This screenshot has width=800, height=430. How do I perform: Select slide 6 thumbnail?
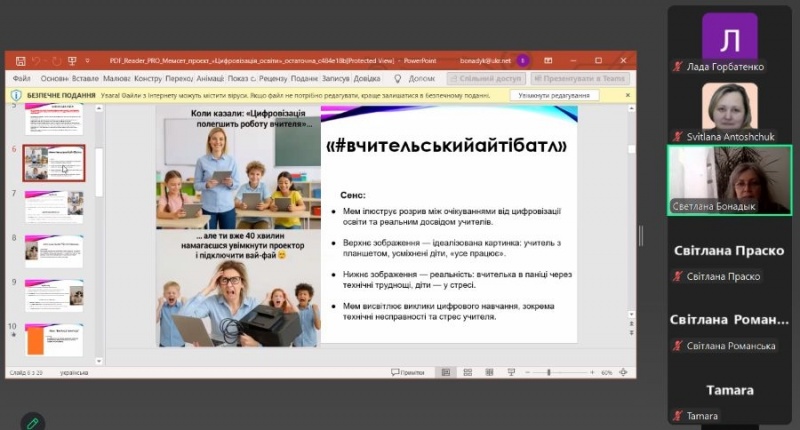click(54, 163)
